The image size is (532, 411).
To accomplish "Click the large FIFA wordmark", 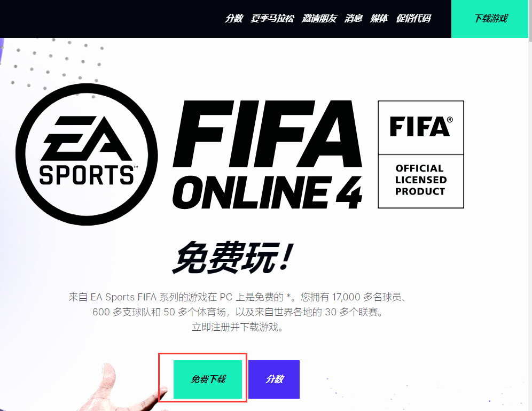I will (x=268, y=134).
